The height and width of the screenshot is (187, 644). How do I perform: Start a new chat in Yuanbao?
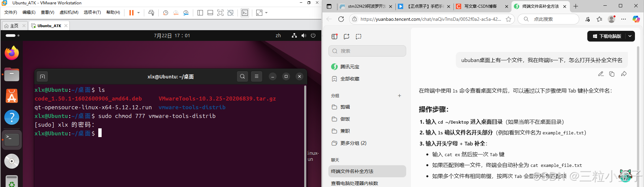coord(346,37)
